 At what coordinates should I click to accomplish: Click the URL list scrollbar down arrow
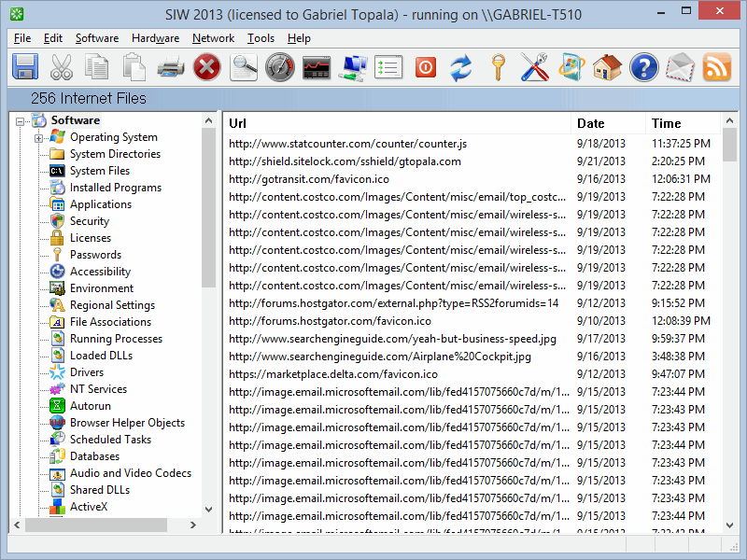point(730,525)
